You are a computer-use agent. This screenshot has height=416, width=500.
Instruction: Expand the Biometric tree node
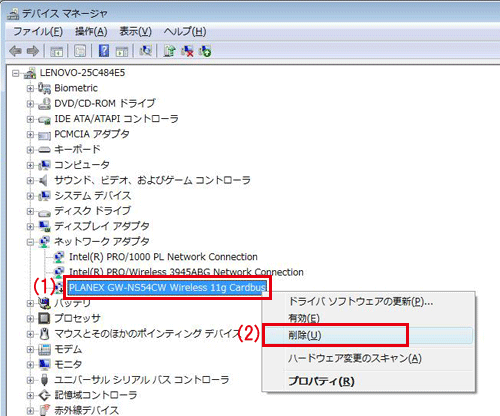tap(30, 88)
